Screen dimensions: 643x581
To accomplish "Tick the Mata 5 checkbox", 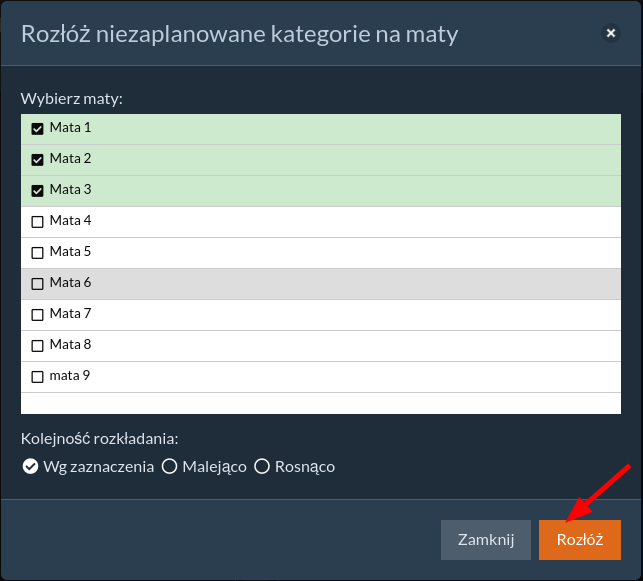I will pos(38,252).
